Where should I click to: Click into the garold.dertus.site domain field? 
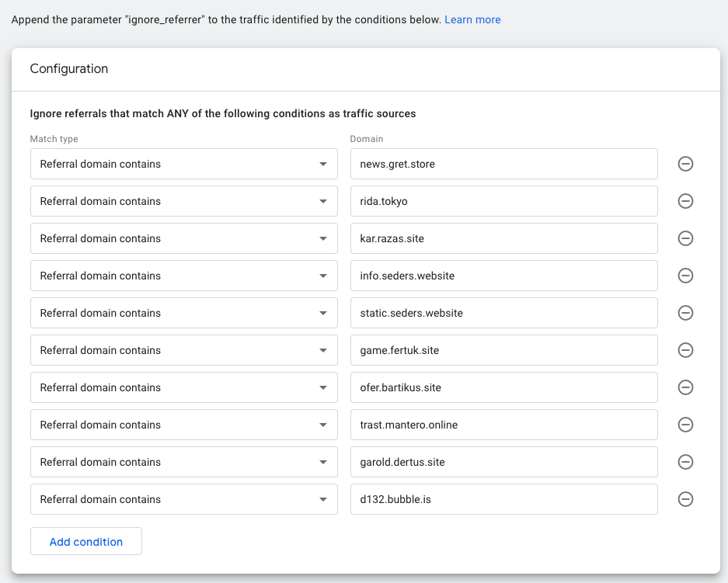[x=503, y=462]
